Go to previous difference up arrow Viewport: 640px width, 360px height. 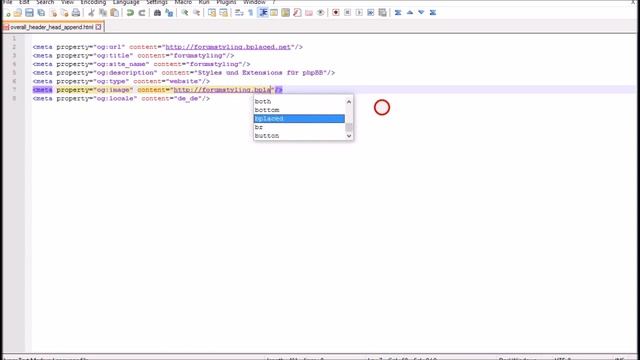click(410, 13)
